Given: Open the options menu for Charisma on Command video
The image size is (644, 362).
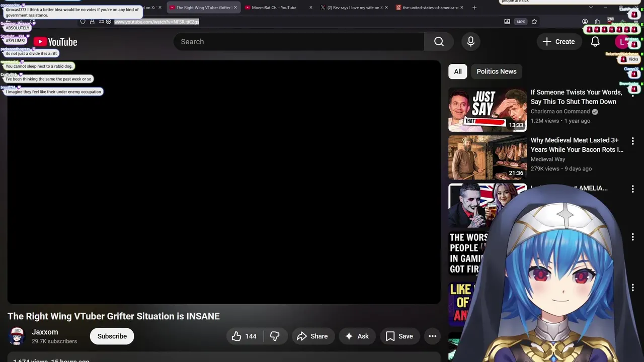Looking at the screenshot, I should (x=633, y=94).
